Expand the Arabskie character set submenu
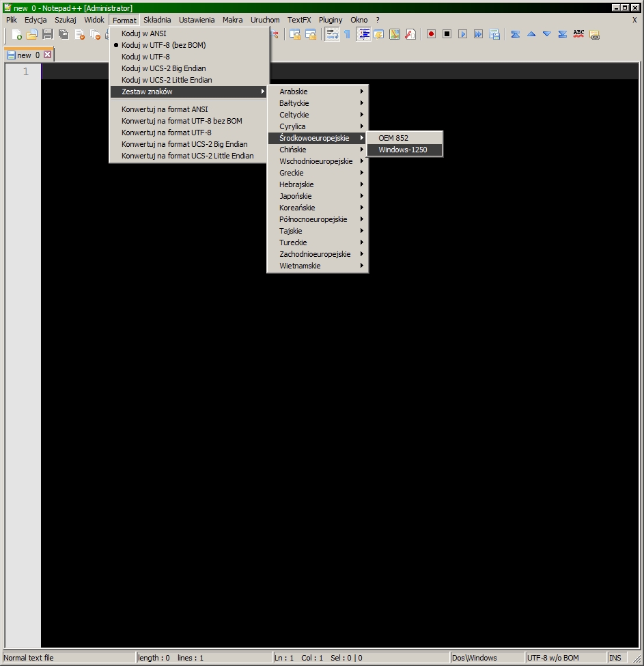644x666 pixels. pyautogui.click(x=318, y=92)
